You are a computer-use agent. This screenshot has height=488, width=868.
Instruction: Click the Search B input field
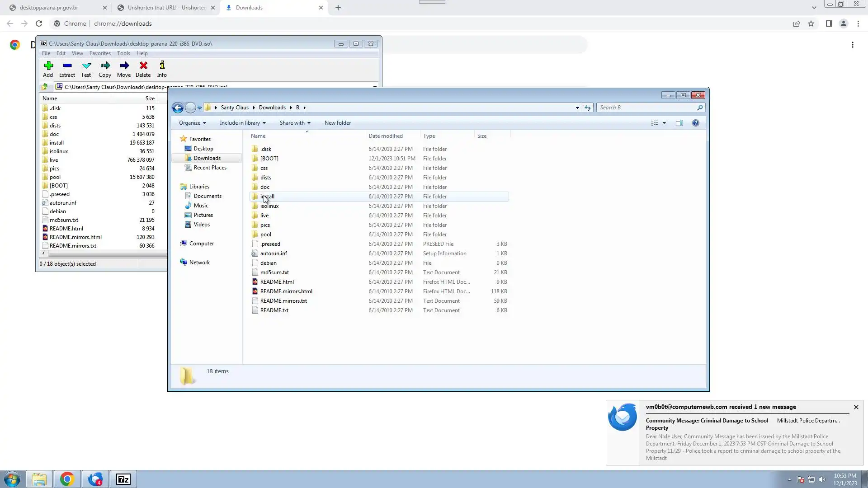tap(646, 108)
